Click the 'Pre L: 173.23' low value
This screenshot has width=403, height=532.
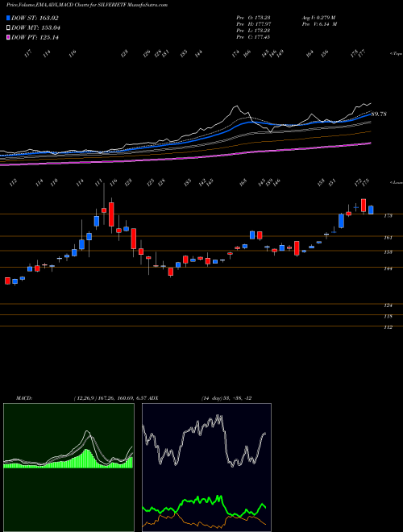(253, 31)
